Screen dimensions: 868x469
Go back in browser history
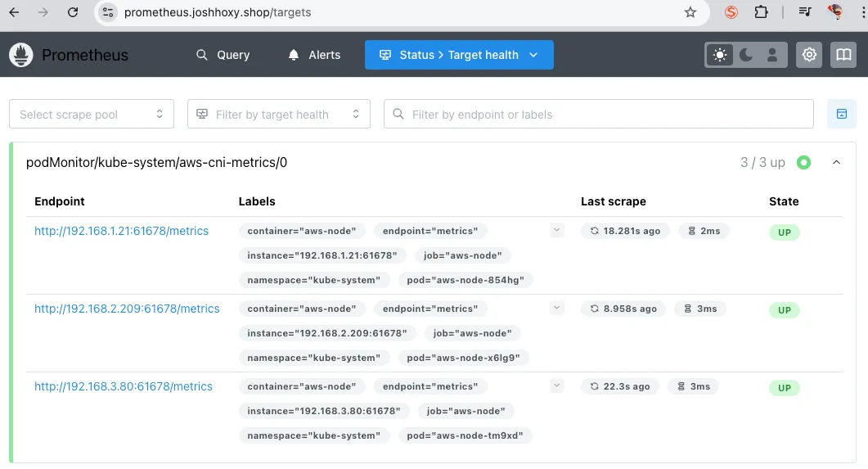pos(15,12)
